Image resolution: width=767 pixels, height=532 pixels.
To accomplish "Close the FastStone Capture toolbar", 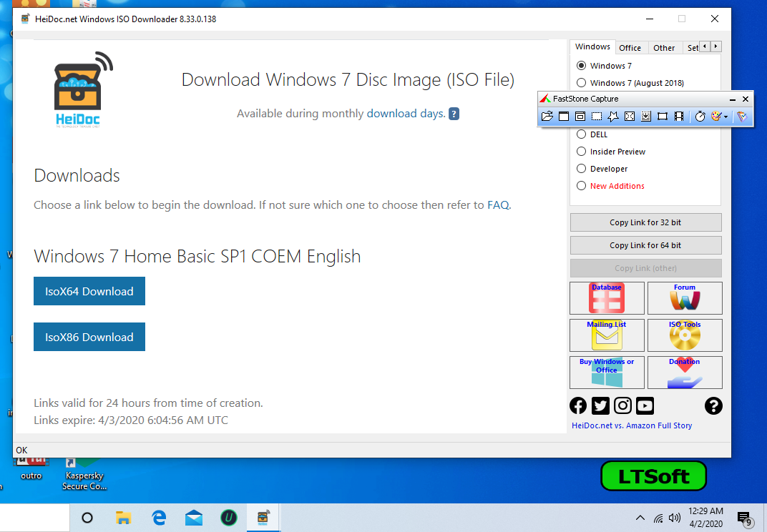I will coord(746,99).
